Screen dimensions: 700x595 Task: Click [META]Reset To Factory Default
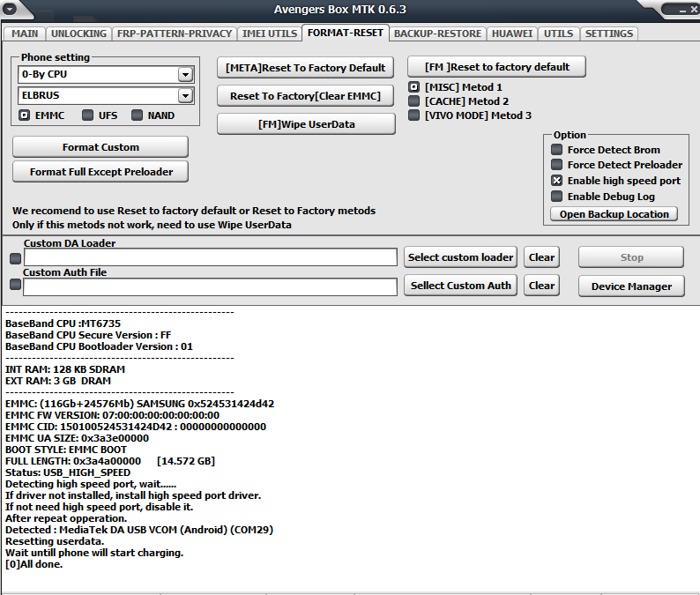[x=305, y=68]
